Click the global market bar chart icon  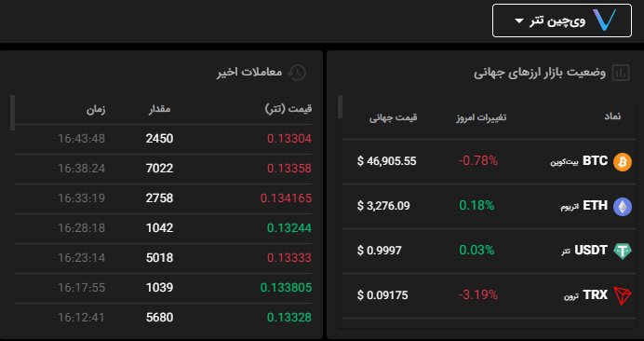pos(621,73)
